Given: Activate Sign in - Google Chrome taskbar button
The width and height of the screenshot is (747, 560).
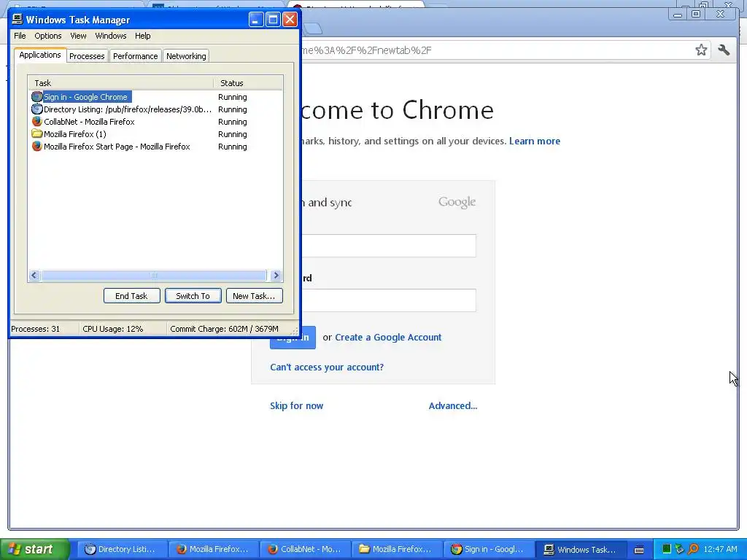Looking at the screenshot, I should (488, 549).
